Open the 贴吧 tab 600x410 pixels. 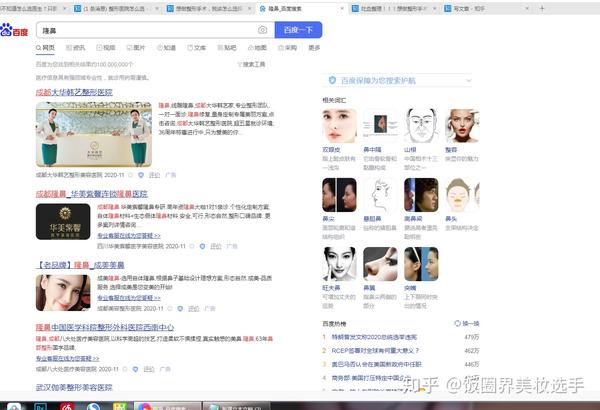[227, 48]
